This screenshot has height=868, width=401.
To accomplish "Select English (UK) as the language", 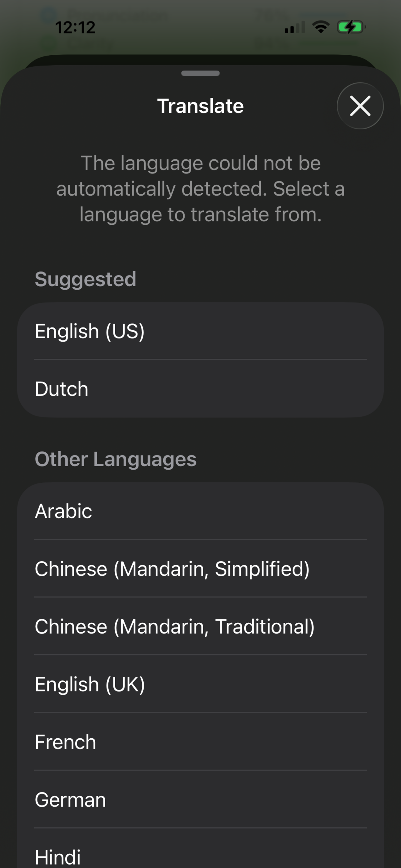I will click(90, 684).
